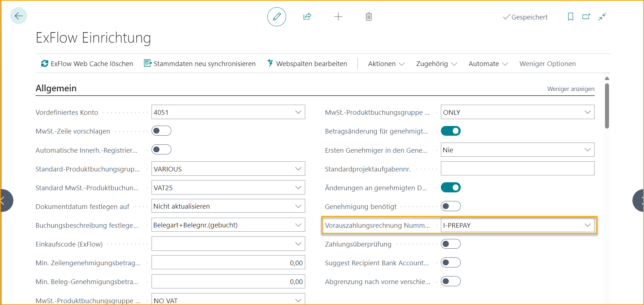The height and width of the screenshot is (305, 644).
Task: Open the Zugehörig menu
Action: [436, 64]
